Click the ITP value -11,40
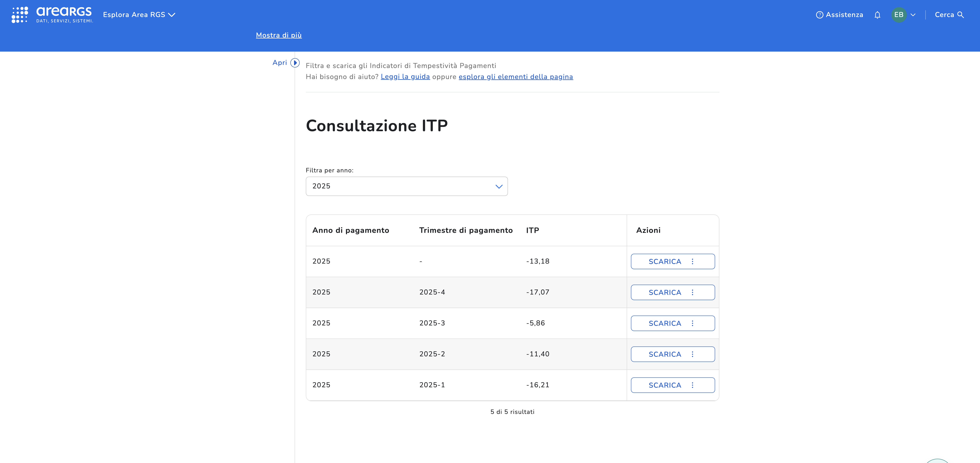The image size is (980, 463). 538,354
